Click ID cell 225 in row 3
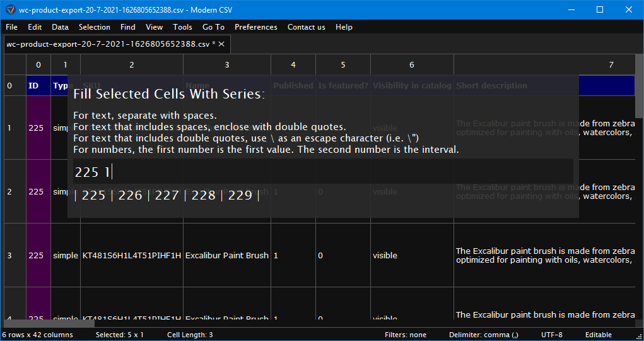644x341 pixels. coord(38,256)
